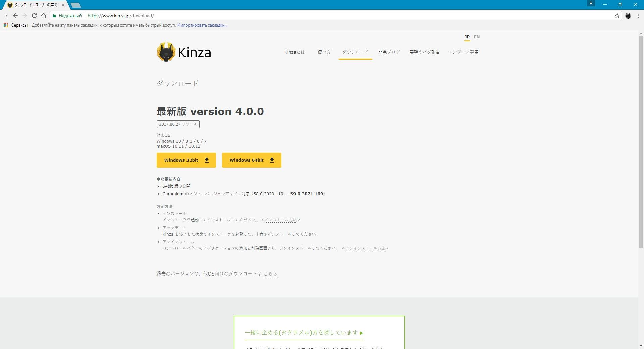Click the 59.0.3071.109 version text
The width and height of the screenshot is (644, 349).
tap(307, 194)
